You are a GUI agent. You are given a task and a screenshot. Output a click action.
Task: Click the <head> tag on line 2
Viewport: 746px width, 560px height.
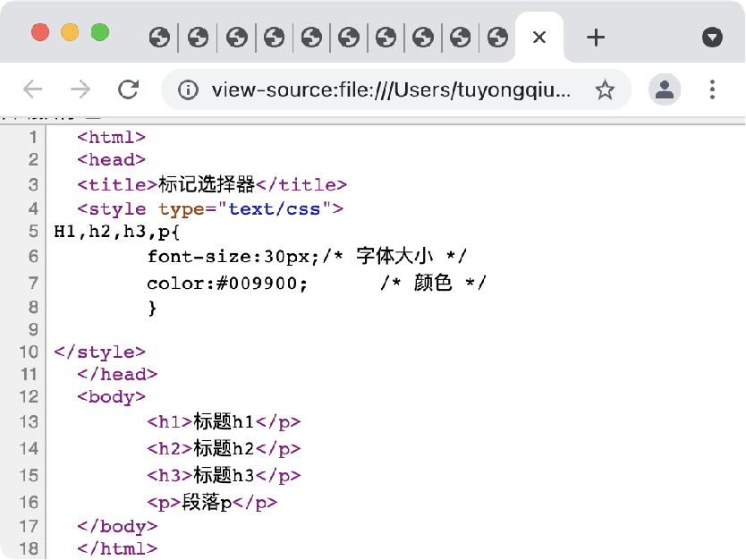(111, 159)
